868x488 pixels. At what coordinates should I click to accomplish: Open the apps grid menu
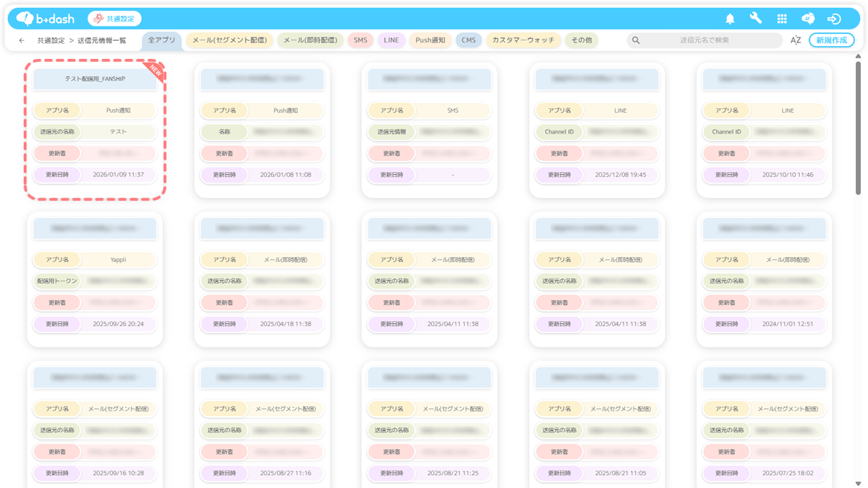[782, 19]
